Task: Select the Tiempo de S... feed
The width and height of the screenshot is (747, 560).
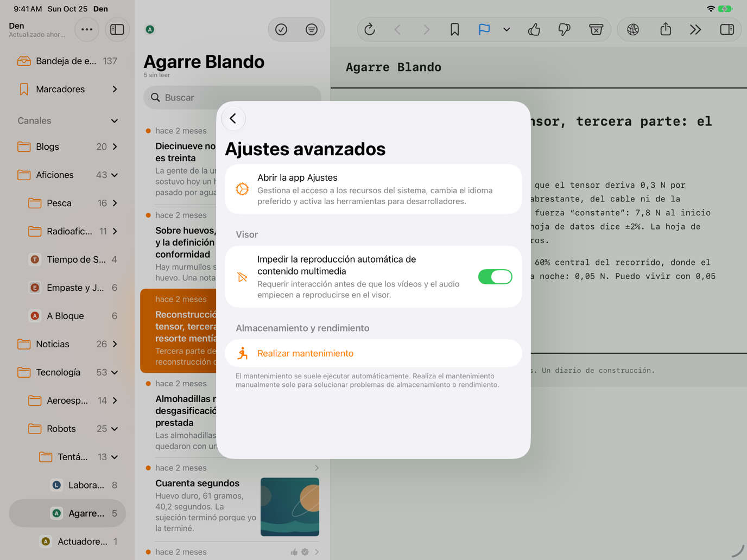Action: point(67,259)
